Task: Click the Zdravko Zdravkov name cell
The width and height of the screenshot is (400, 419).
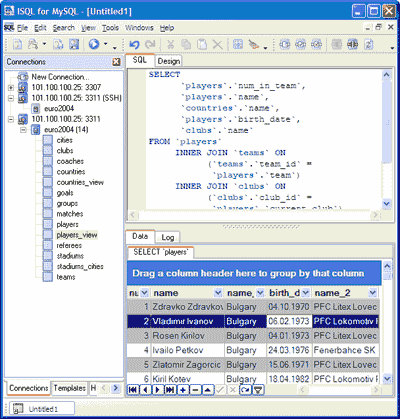Action: pos(188,307)
